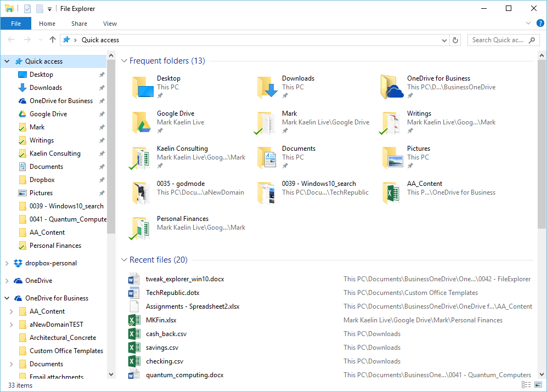The height and width of the screenshot is (392, 547).
Task: Open the AA_Content folder tile icon
Action: point(391,193)
